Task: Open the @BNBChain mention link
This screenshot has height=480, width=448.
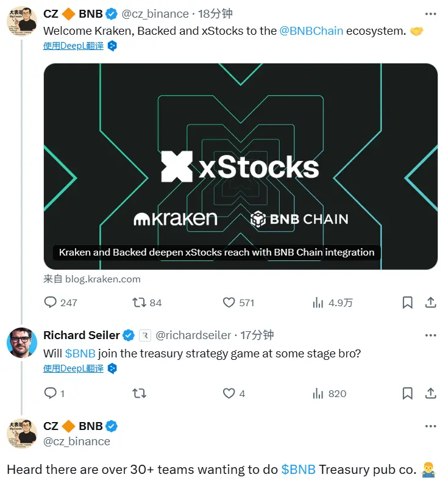Action: (x=311, y=31)
